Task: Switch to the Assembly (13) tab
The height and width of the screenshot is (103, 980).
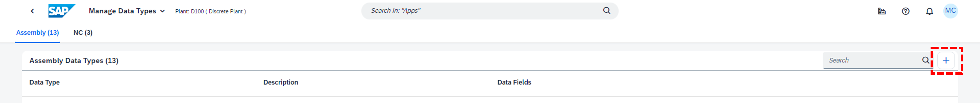Action: coord(37,33)
